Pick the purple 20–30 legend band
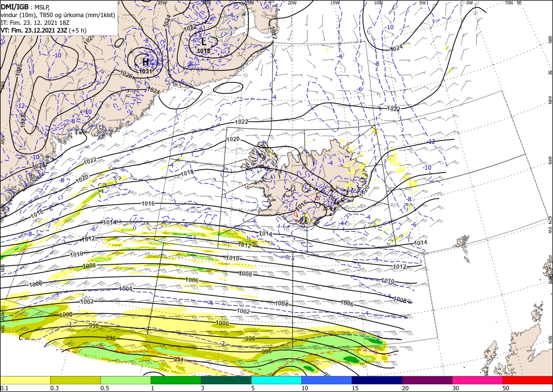This screenshot has height=392, width=553. [427, 380]
